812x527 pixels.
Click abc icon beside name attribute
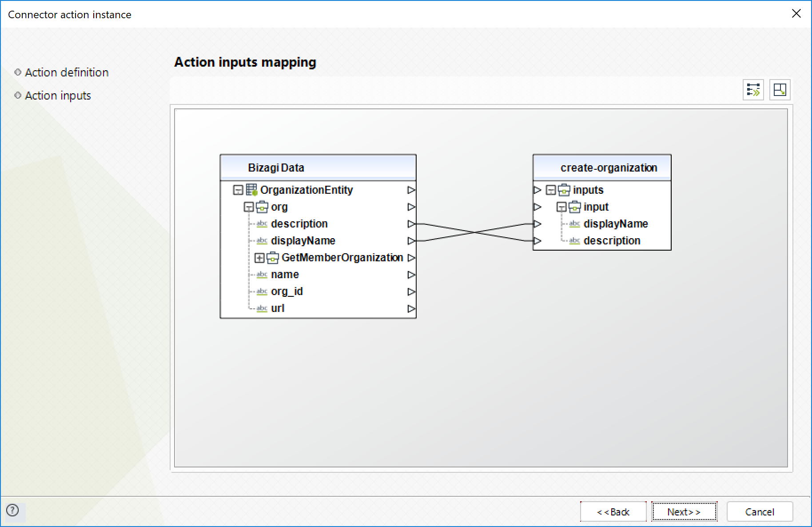click(262, 274)
